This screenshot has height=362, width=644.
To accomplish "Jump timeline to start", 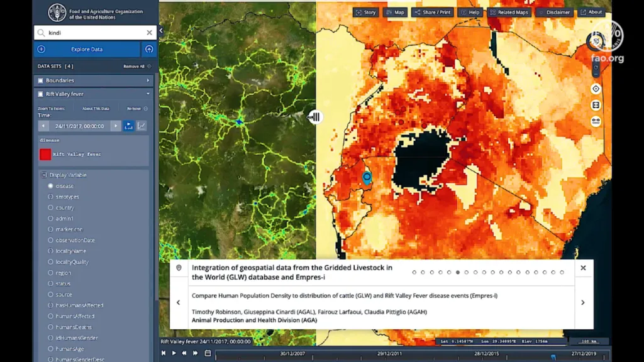I will point(164,353).
